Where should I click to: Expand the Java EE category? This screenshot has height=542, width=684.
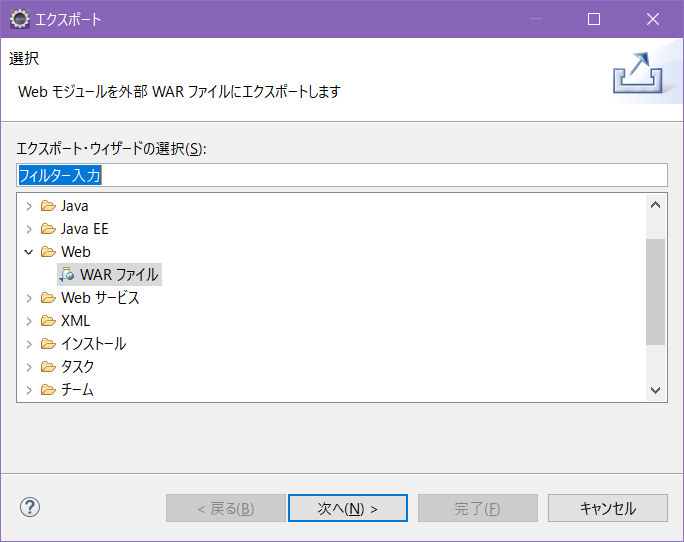tap(29, 229)
